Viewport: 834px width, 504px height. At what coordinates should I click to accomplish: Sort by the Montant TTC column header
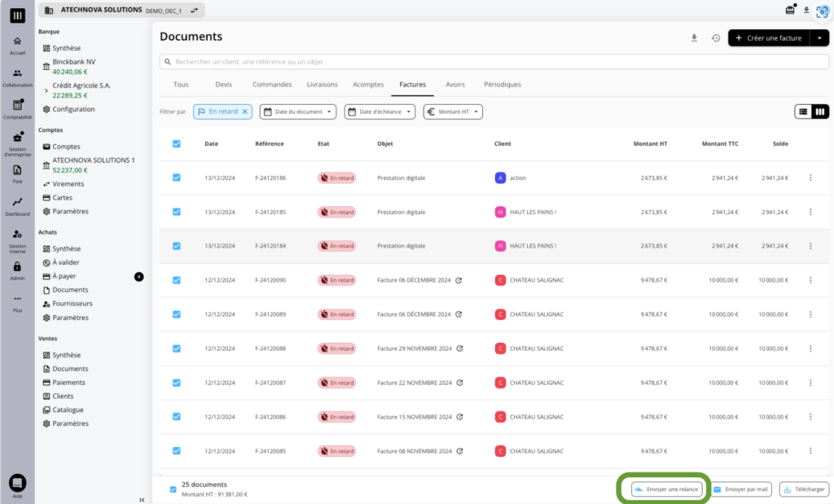(720, 143)
